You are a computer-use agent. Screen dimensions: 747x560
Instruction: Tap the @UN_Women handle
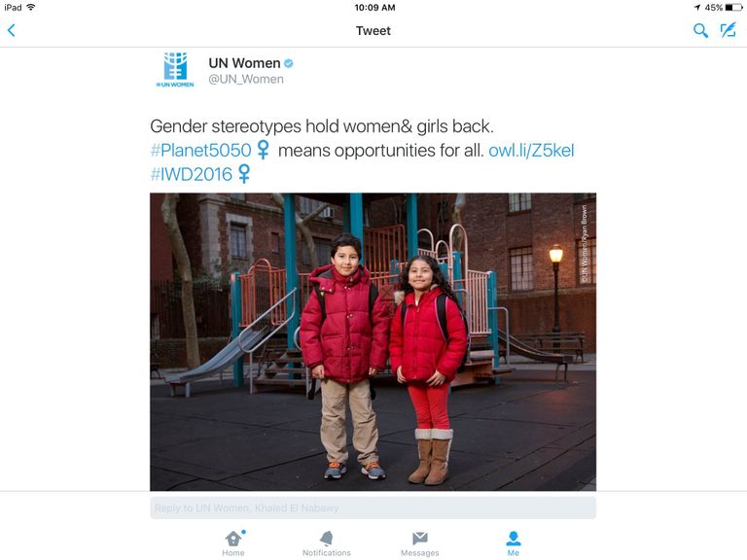246,80
